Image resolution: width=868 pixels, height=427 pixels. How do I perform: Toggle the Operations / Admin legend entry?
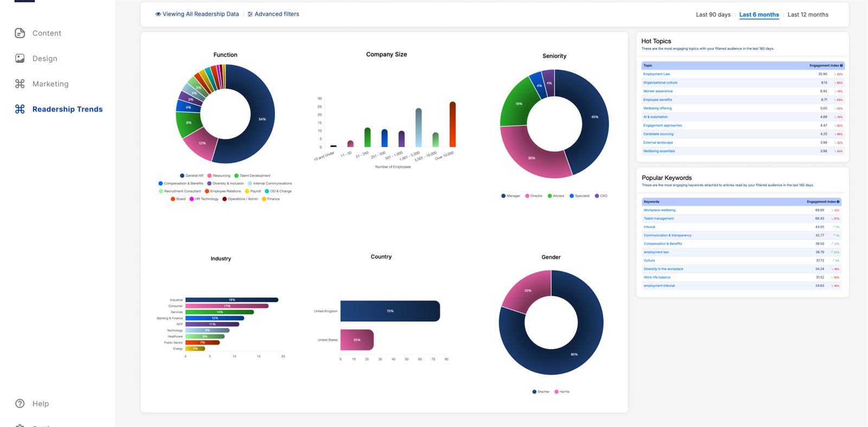coord(240,199)
